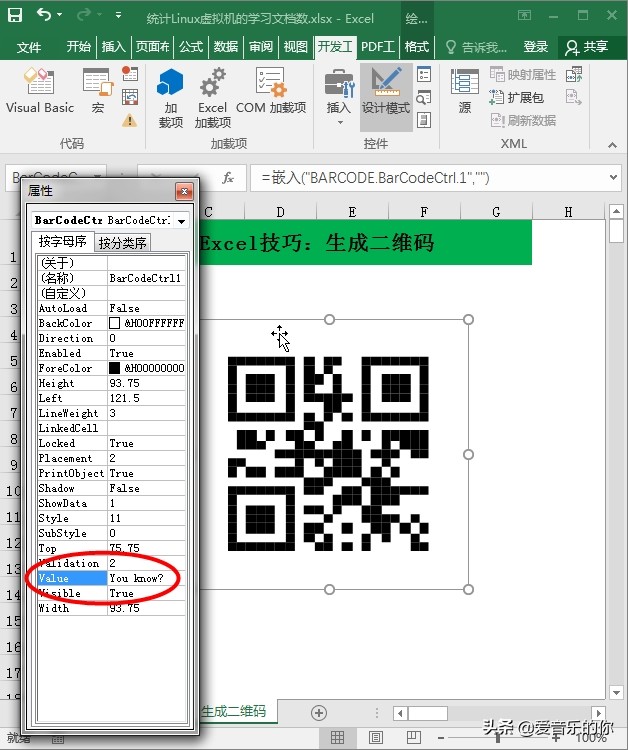
Task: Click 扩展包 expansion packs
Action: [517, 98]
